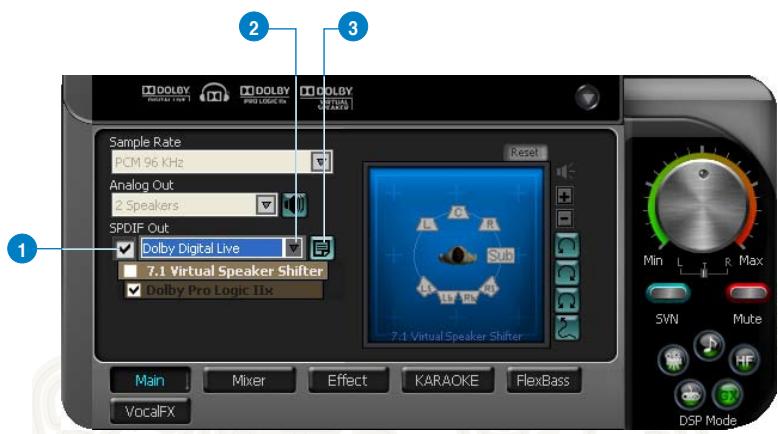Click the Max volume label

pos(751,260)
